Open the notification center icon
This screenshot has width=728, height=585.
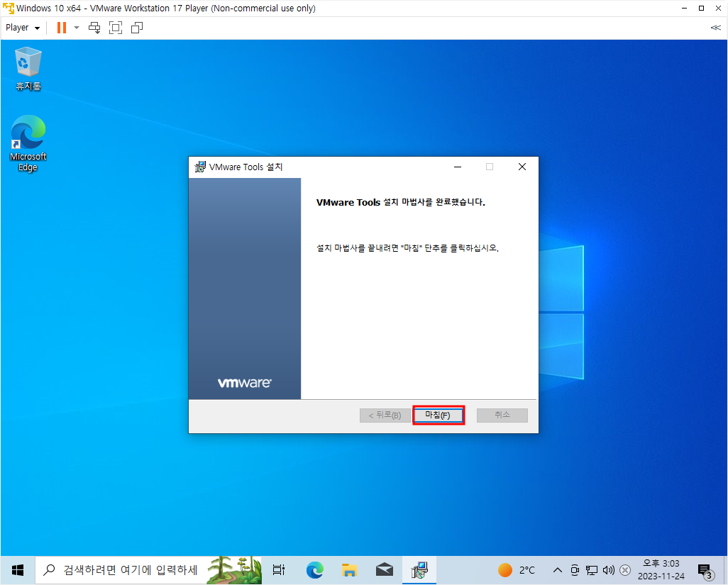pos(706,571)
